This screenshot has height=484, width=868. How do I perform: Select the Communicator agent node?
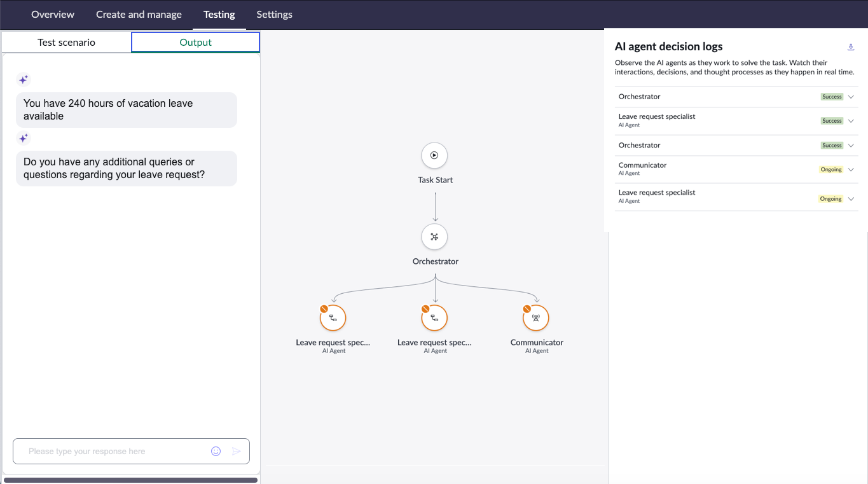[x=536, y=318]
